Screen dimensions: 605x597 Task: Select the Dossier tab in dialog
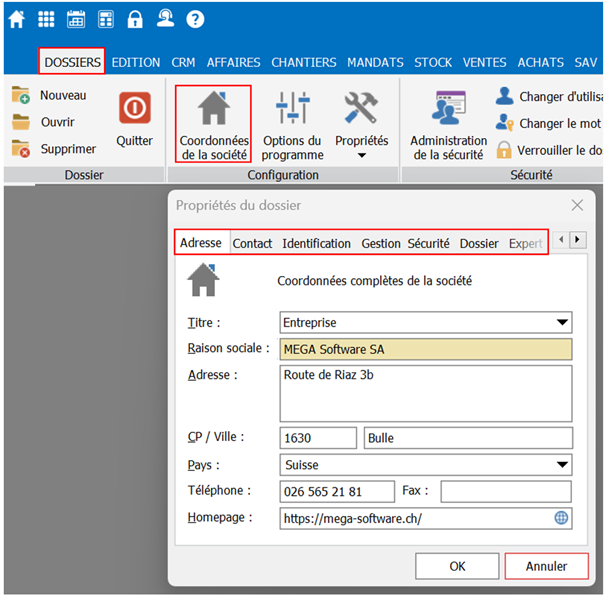click(479, 244)
